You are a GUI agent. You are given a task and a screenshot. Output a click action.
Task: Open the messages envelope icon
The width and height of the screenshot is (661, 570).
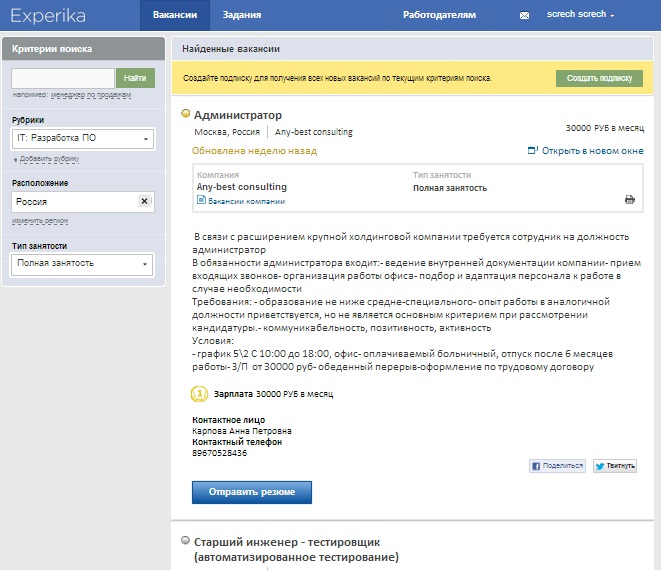click(x=524, y=16)
